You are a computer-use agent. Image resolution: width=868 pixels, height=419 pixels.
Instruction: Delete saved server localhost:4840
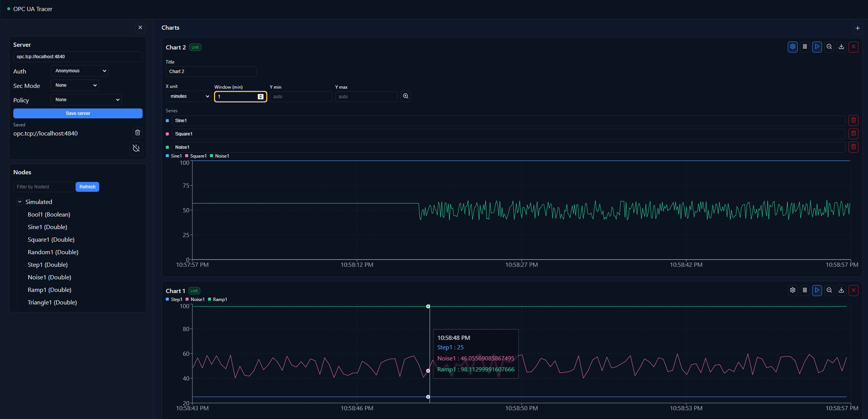click(138, 132)
